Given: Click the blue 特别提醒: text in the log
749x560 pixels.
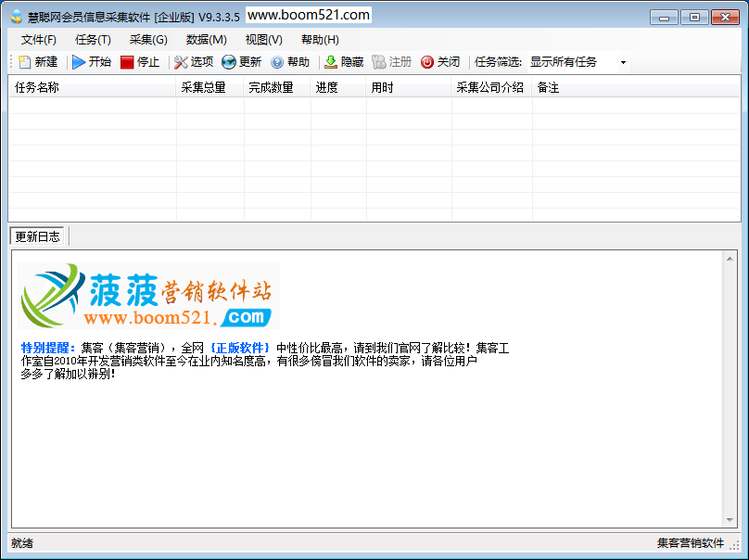Looking at the screenshot, I should coord(48,348).
